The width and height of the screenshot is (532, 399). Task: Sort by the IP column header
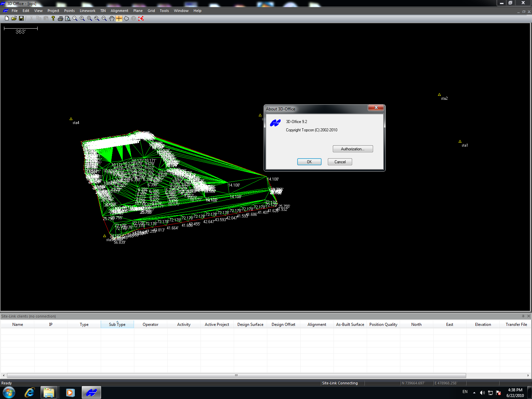[51, 325]
